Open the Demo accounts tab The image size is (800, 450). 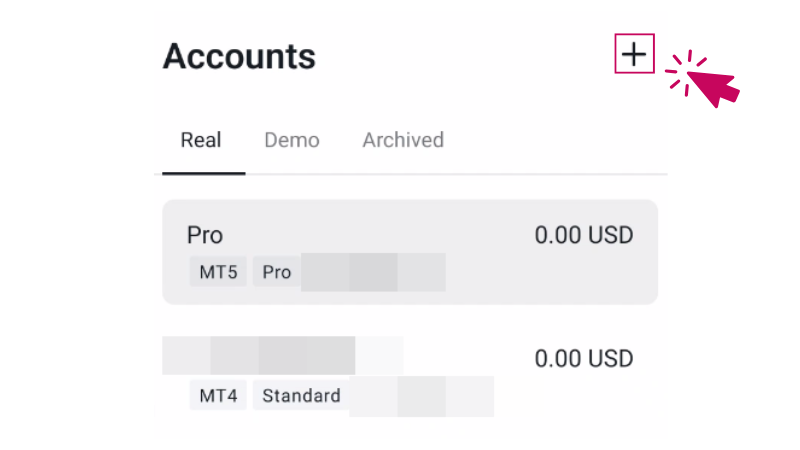coord(292,140)
